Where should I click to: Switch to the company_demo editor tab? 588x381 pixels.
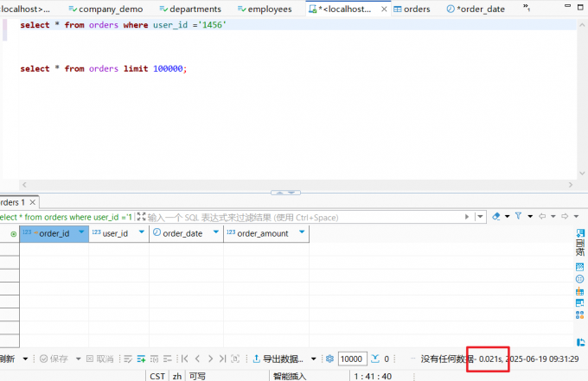tap(105, 9)
